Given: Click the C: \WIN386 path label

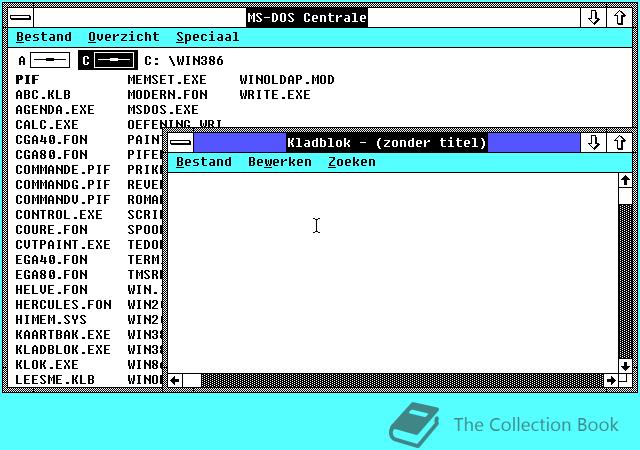Looking at the screenshot, I should (184, 61).
